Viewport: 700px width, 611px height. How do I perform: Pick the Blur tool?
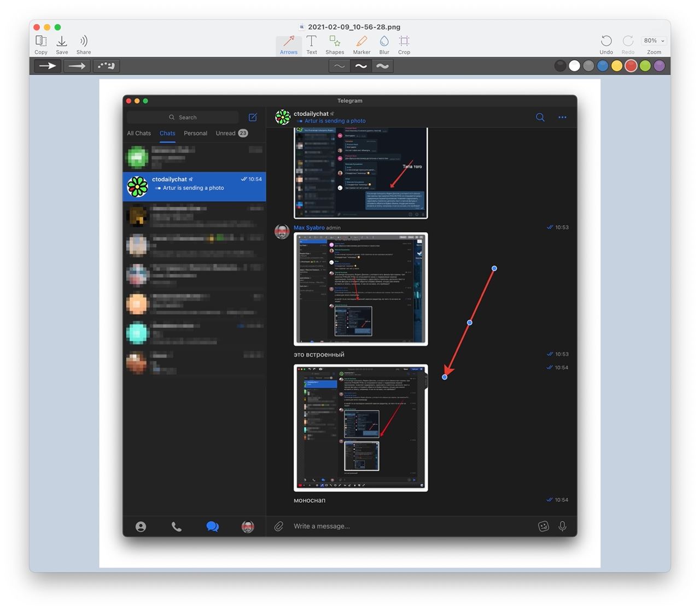point(384,45)
